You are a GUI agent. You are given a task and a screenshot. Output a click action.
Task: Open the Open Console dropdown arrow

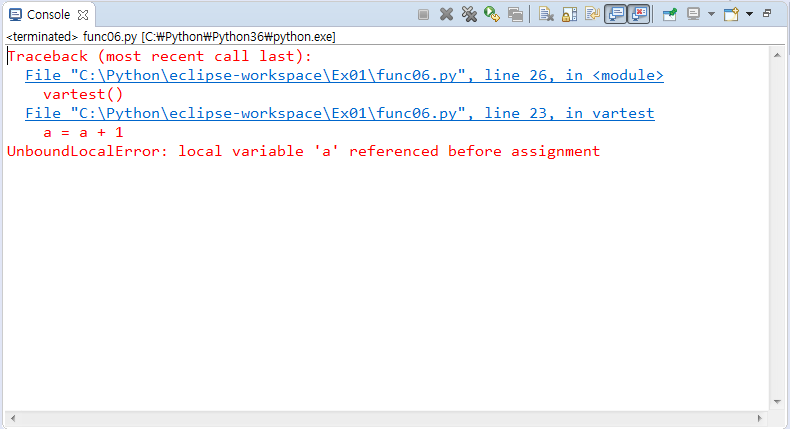pos(749,14)
